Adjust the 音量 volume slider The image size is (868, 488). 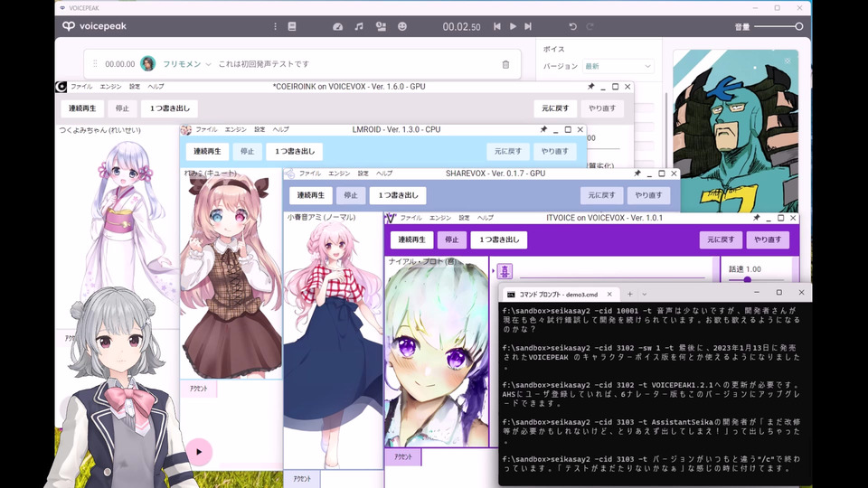click(x=778, y=26)
